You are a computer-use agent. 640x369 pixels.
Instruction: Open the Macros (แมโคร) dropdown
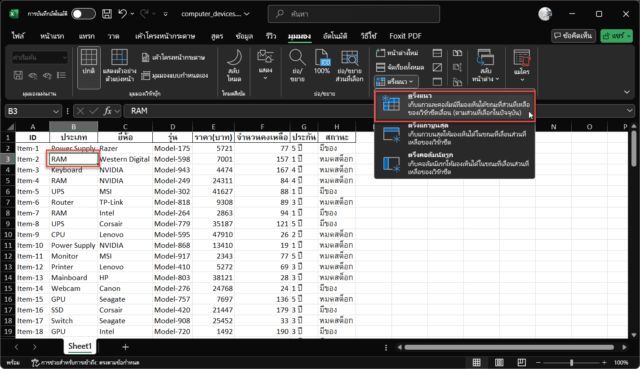[x=522, y=65]
